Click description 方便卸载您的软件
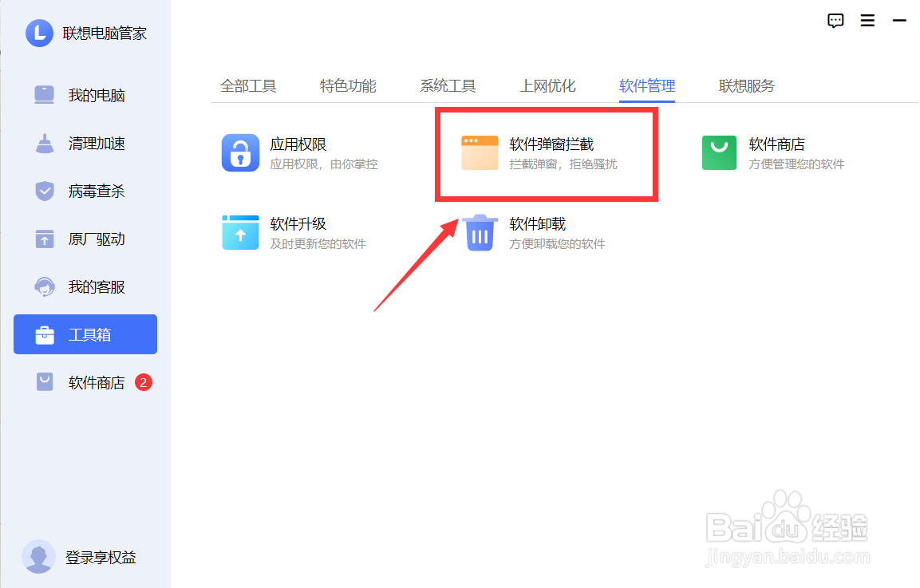This screenshot has width=920, height=588. [x=558, y=244]
